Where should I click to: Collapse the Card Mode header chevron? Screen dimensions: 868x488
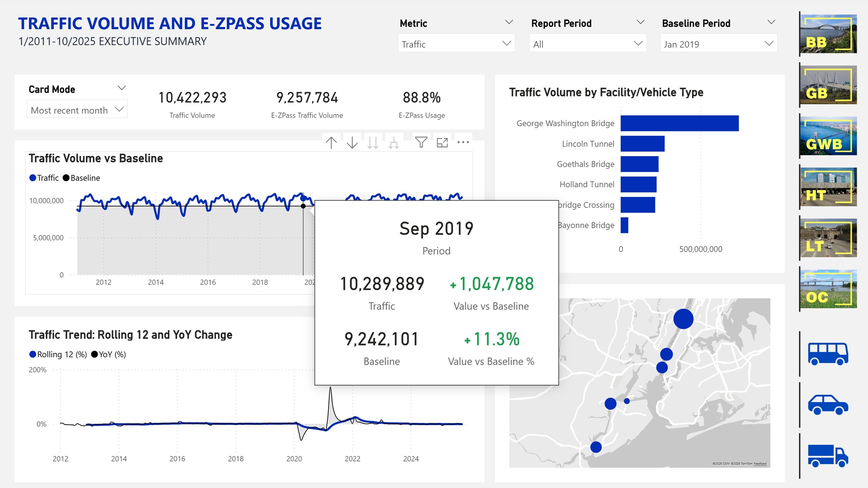coord(122,88)
